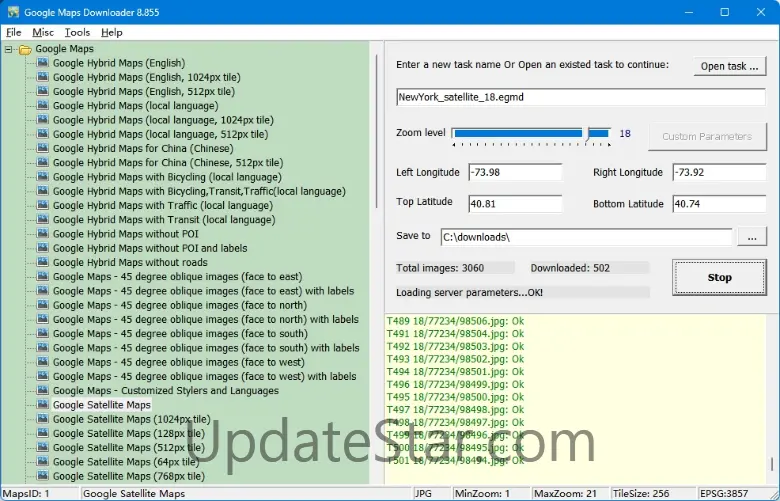780x501 pixels.
Task: Click the Right Longitude field
Action: (x=719, y=172)
